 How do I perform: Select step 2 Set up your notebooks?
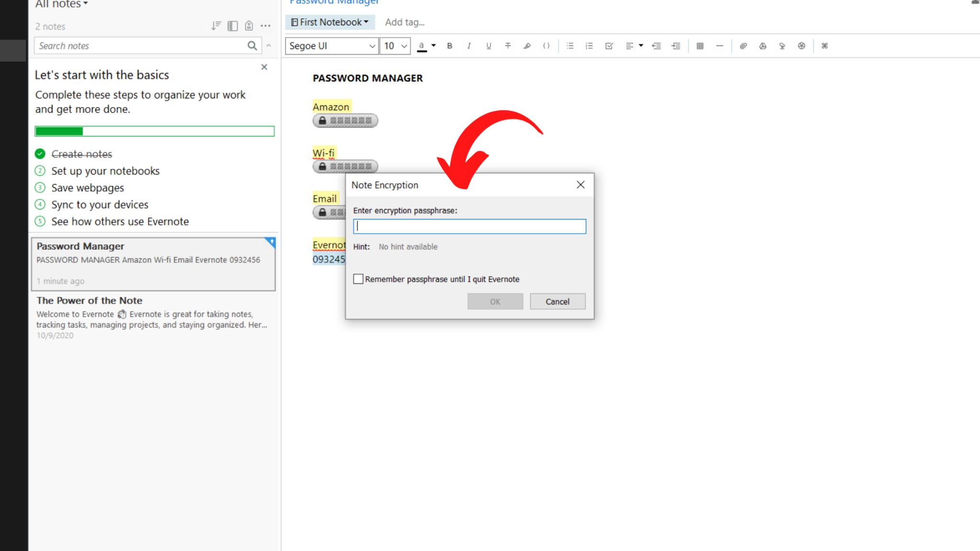105,171
